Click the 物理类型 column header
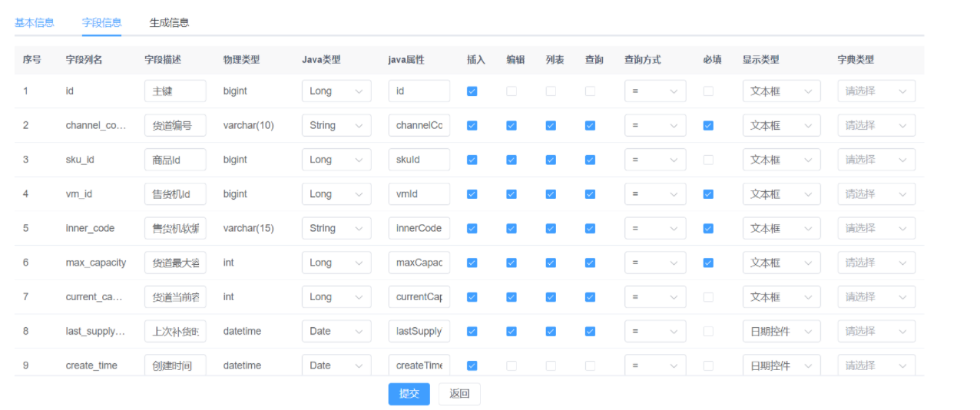Image resolution: width=980 pixels, height=410 pixels. 242,60
